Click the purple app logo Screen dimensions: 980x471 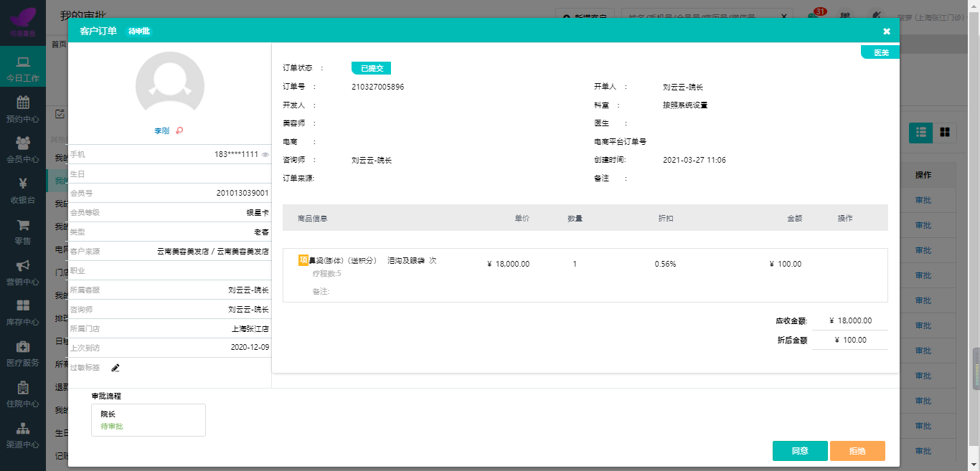(22, 22)
